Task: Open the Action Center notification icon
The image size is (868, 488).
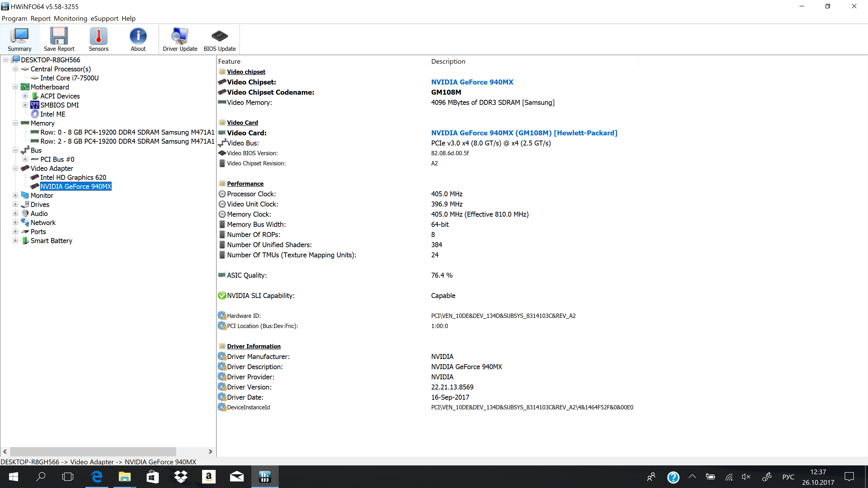Action: tap(849, 476)
